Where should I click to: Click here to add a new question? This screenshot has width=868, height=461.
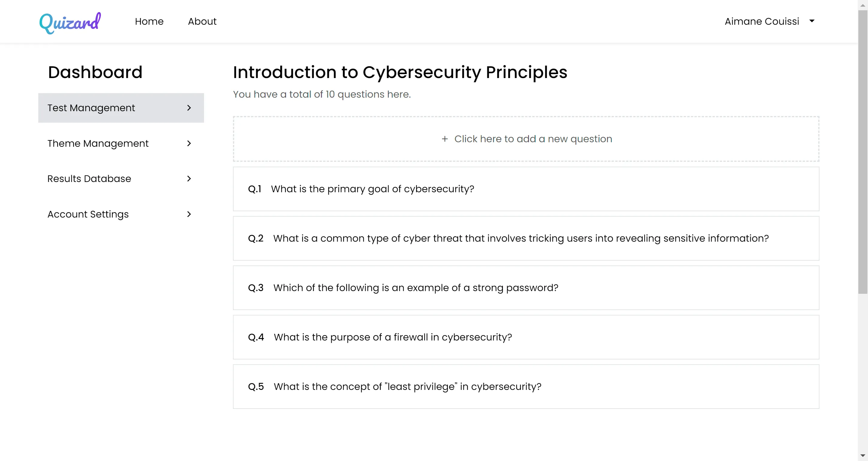[526, 139]
